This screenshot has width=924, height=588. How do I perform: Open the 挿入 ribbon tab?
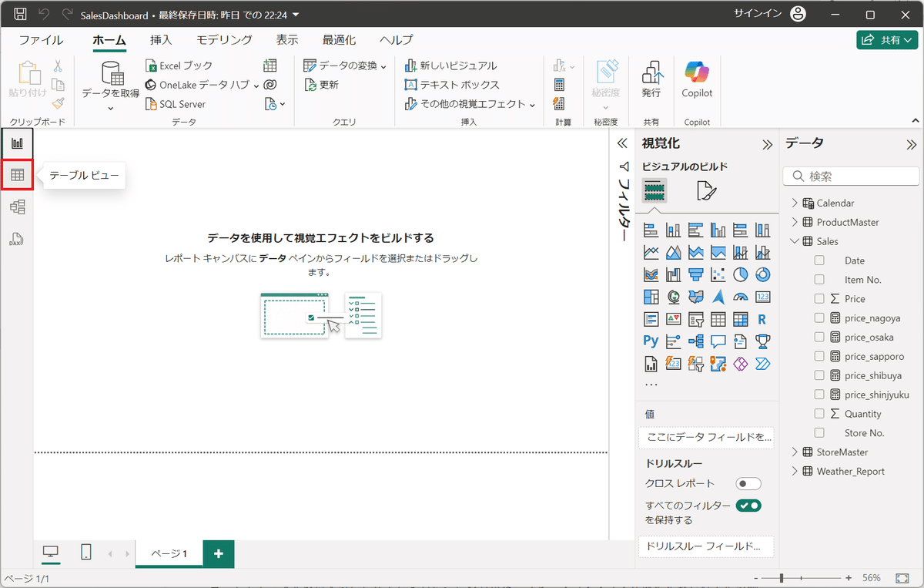click(x=161, y=40)
